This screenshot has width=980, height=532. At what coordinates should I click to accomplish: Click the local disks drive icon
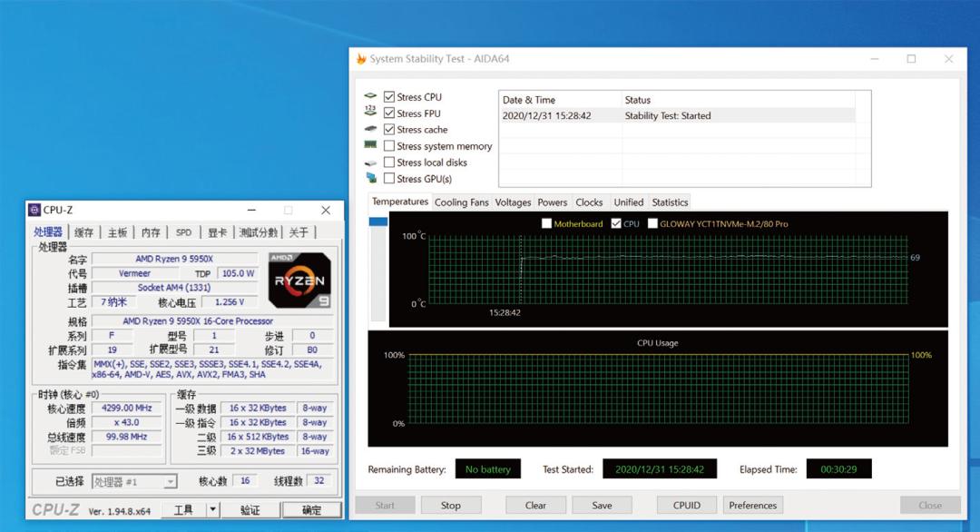[370, 163]
